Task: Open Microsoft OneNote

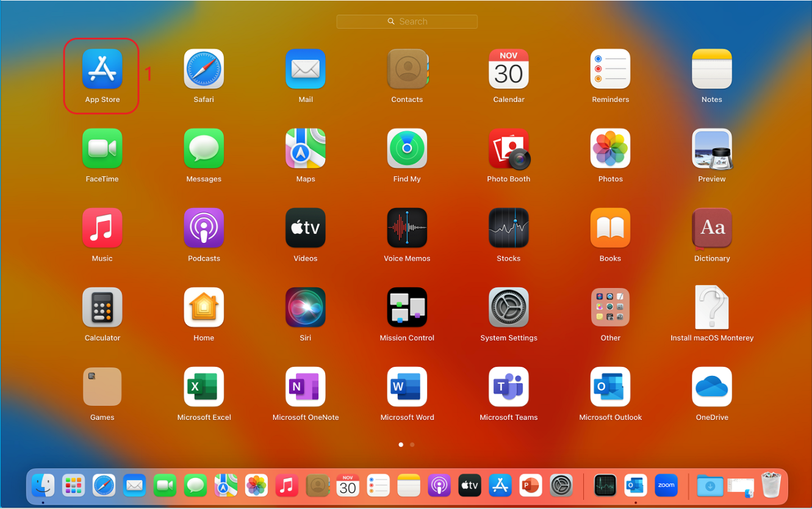Action: click(306, 386)
